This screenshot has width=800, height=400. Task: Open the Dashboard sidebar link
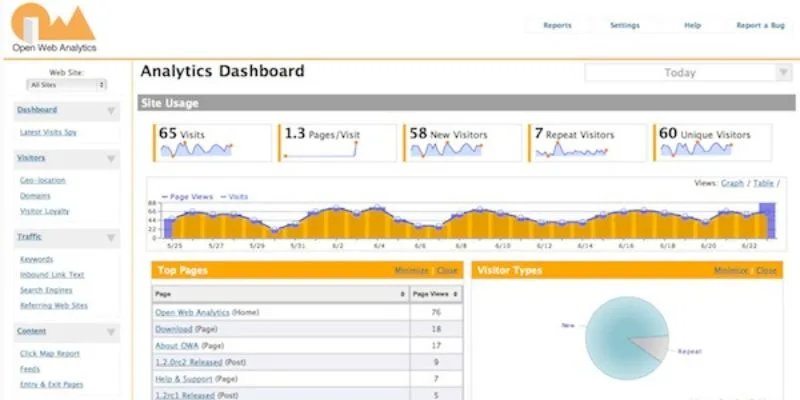tap(37, 110)
